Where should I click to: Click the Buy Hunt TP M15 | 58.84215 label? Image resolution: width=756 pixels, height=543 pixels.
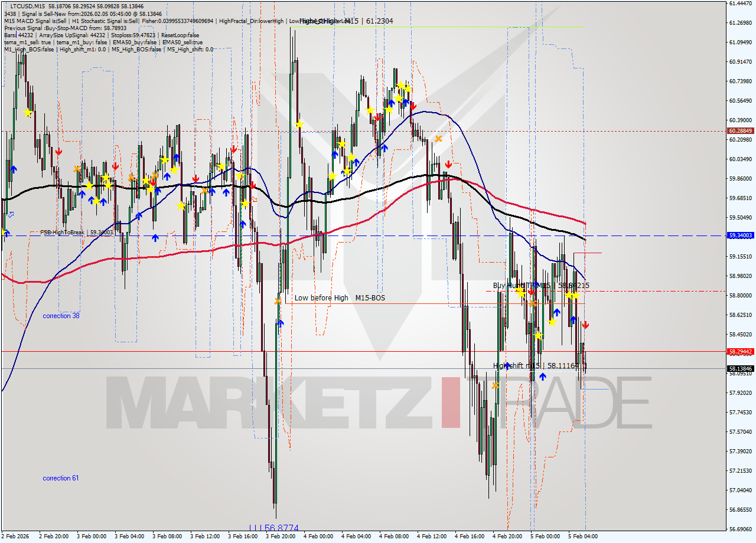point(540,286)
